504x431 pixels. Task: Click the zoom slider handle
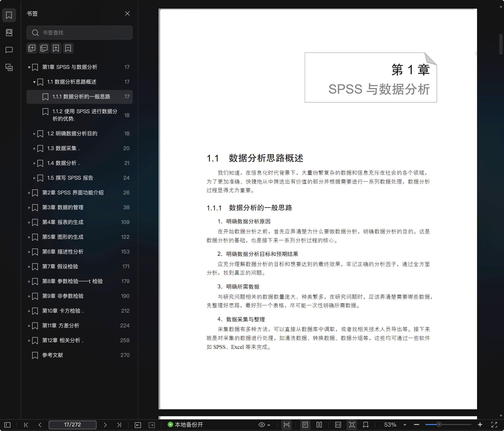coord(439,424)
